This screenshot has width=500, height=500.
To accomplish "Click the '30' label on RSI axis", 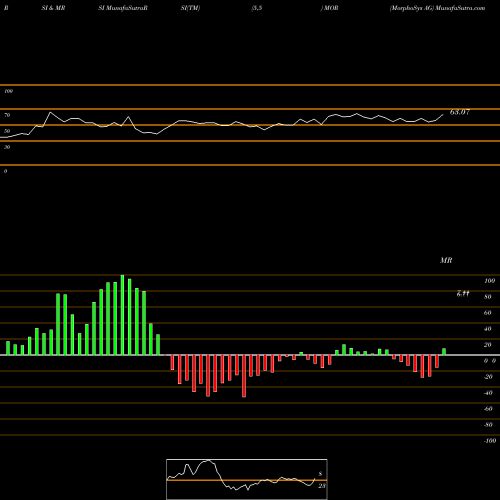I will coord(7,147).
